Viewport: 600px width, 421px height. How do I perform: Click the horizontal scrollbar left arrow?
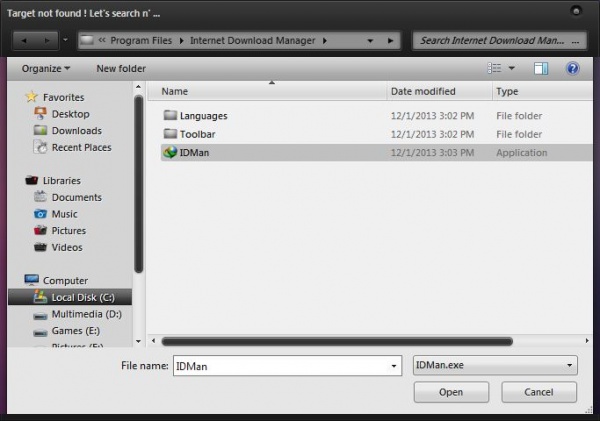click(153, 341)
